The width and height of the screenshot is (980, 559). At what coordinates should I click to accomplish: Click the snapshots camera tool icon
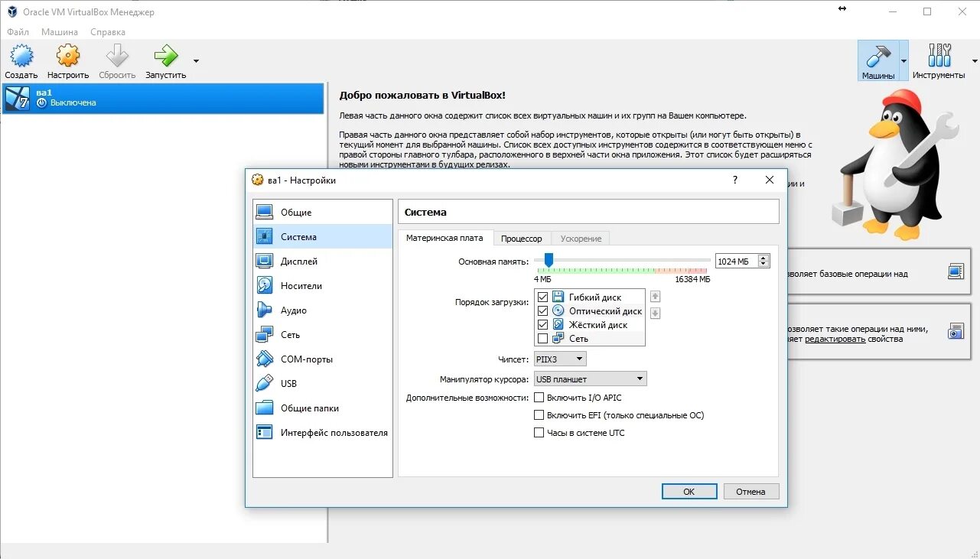point(956,331)
